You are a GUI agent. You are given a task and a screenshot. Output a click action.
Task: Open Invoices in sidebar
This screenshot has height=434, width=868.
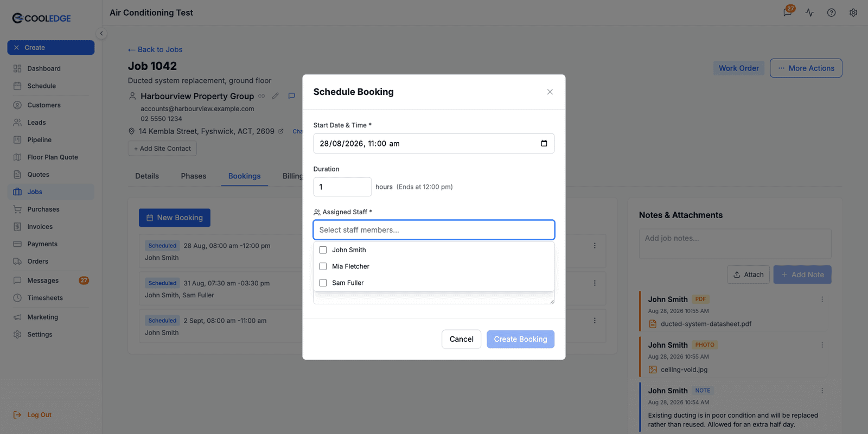51,227
